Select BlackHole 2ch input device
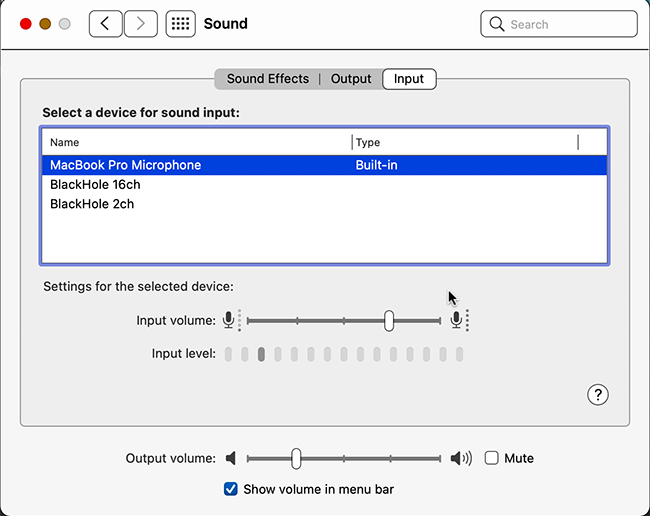Image resolution: width=650 pixels, height=516 pixels. click(x=324, y=204)
